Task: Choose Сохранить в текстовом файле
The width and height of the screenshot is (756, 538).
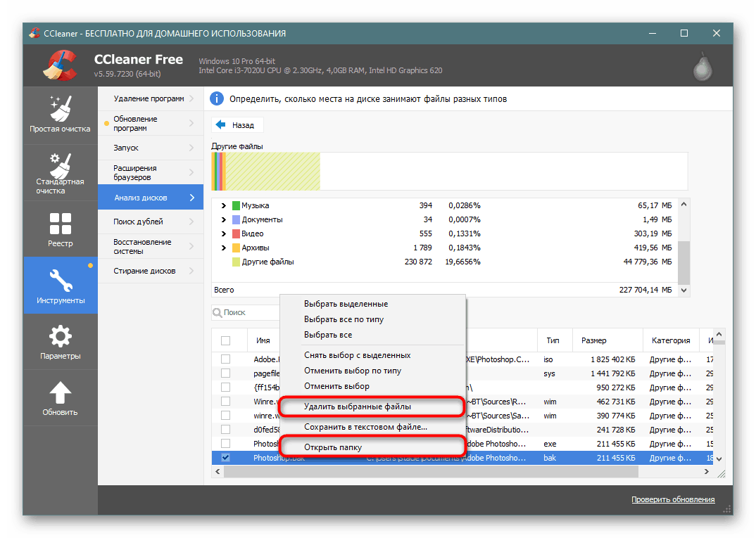Action: pyautogui.click(x=372, y=427)
